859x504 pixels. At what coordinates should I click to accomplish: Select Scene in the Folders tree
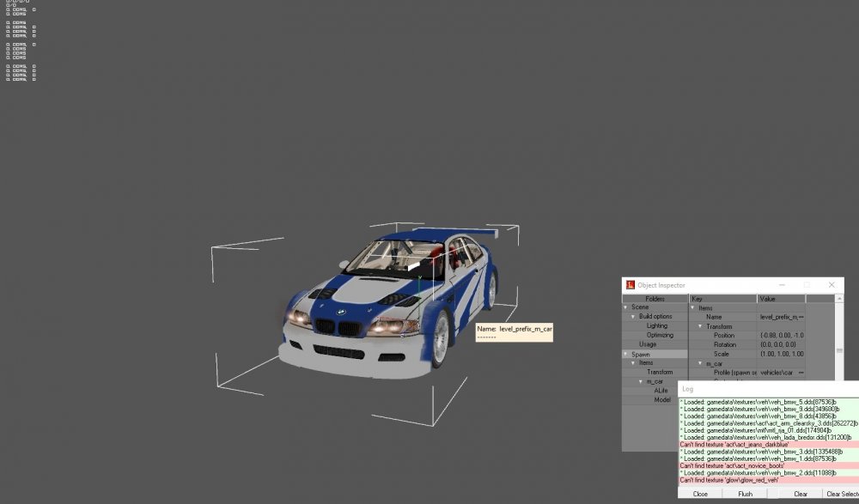click(x=640, y=307)
